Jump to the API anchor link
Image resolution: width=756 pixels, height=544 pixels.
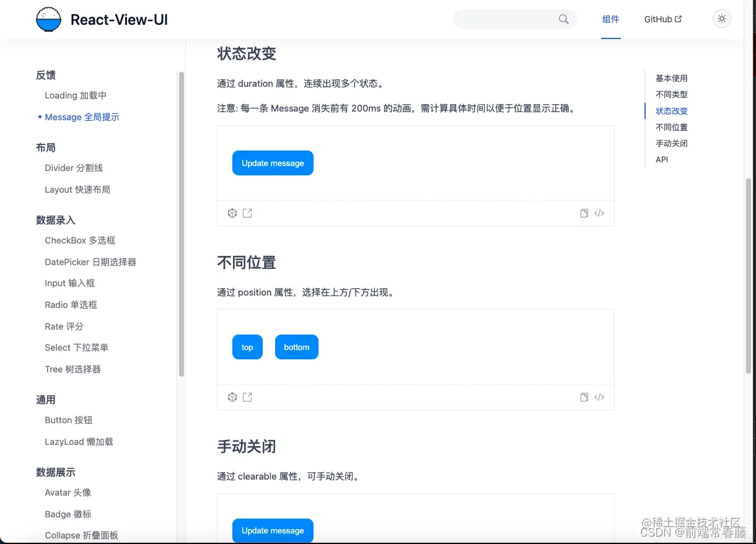[x=661, y=159]
